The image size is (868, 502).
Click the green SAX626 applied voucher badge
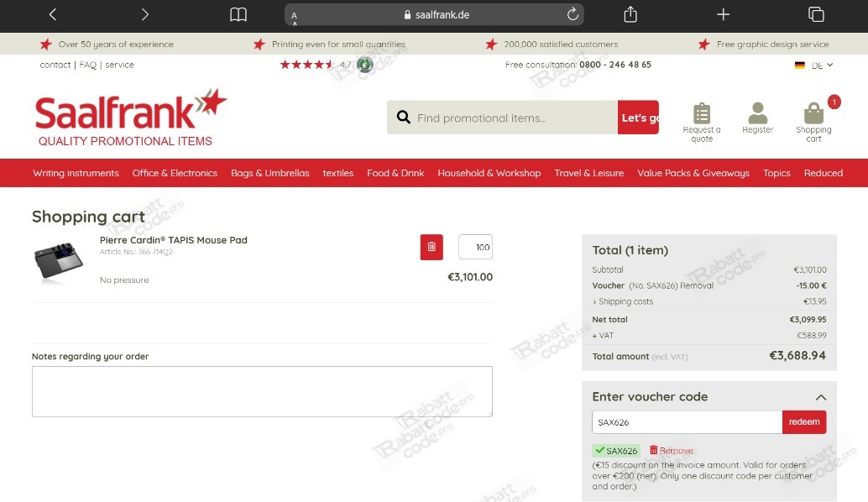[616, 451]
